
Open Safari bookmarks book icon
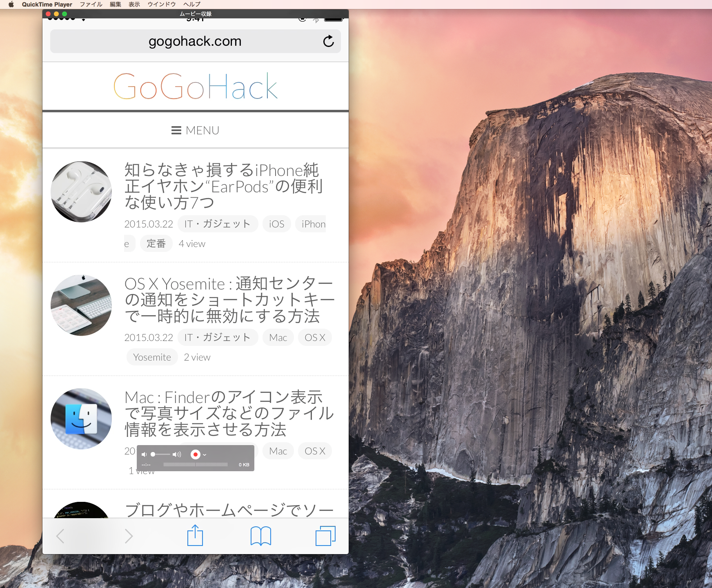pyautogui.click(x=260, y=536)
